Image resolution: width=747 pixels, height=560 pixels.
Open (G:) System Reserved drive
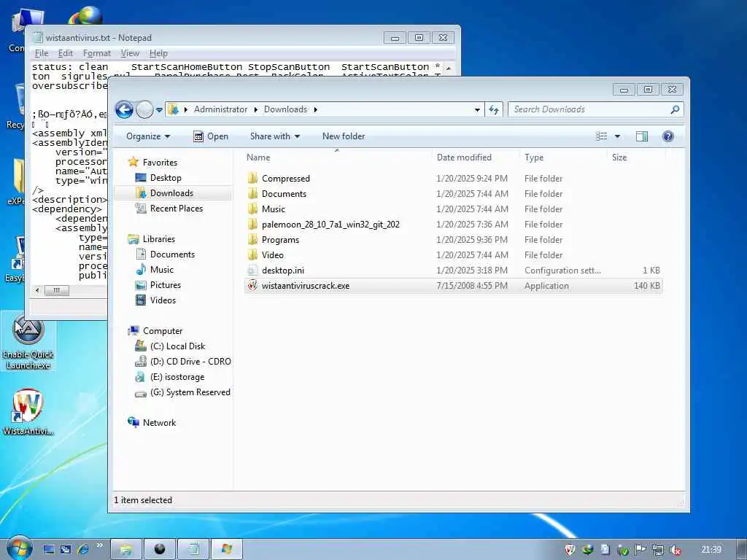[190, 392]
